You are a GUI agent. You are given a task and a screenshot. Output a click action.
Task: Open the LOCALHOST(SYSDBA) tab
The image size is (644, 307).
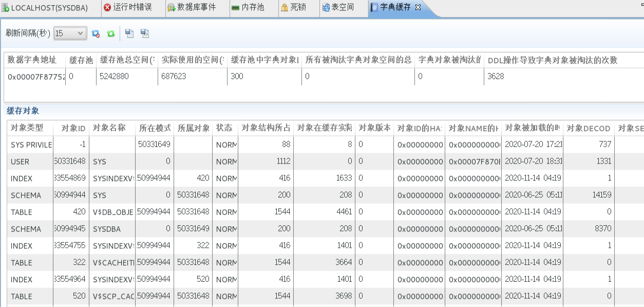50,8
